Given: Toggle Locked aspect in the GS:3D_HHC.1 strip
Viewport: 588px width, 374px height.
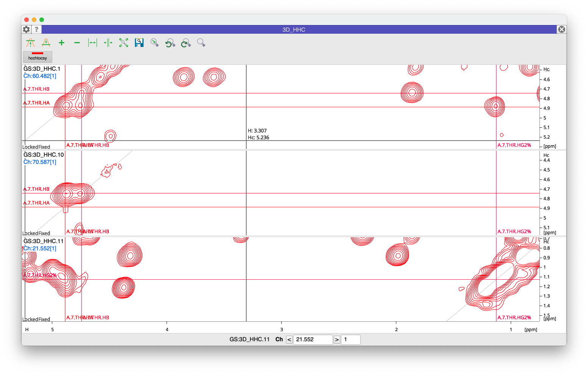Looking at the screenshot, I should pyautogui.click(x=30, y=147).
